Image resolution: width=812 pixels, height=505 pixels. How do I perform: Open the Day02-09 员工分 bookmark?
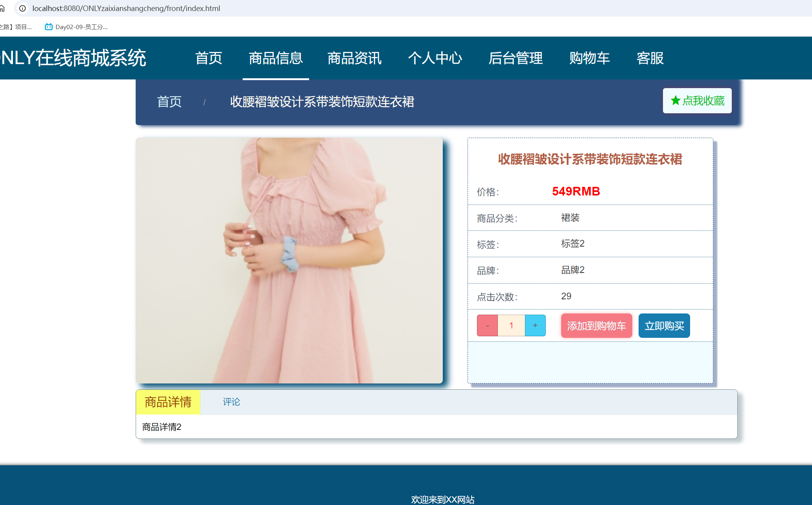pos(77,27)
